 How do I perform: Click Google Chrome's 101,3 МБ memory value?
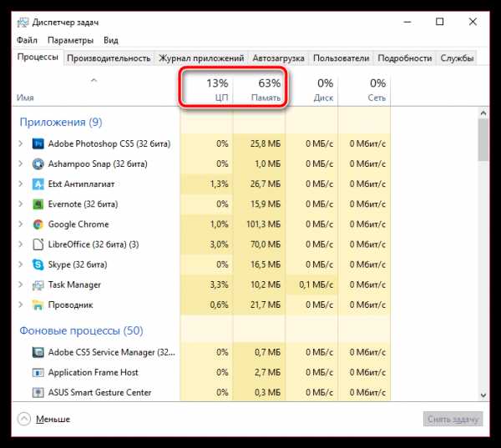coord(263,224)
